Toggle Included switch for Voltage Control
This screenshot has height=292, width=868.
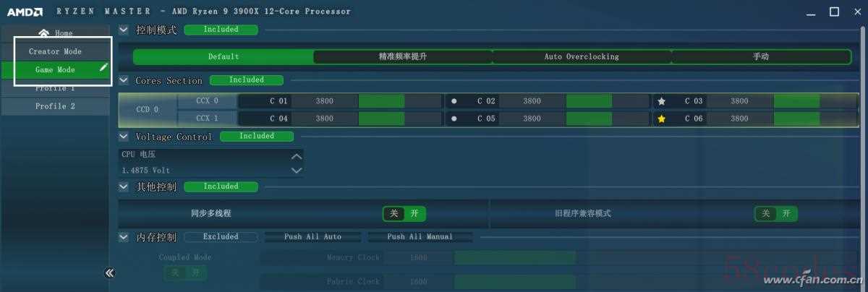point(257,136)
